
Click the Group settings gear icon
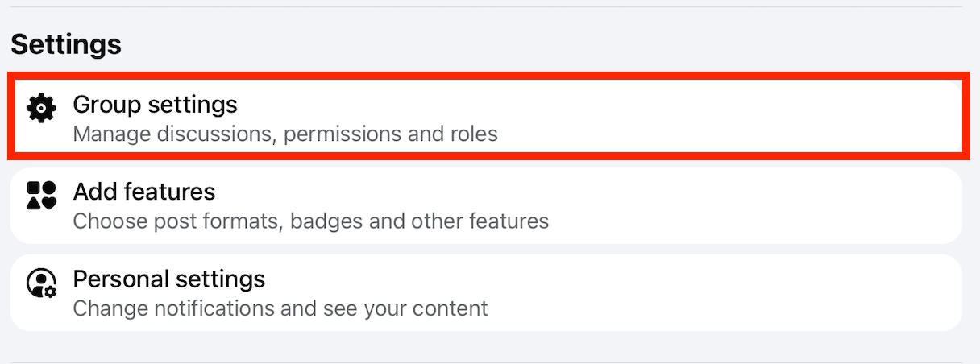click(x=41, y=108)
